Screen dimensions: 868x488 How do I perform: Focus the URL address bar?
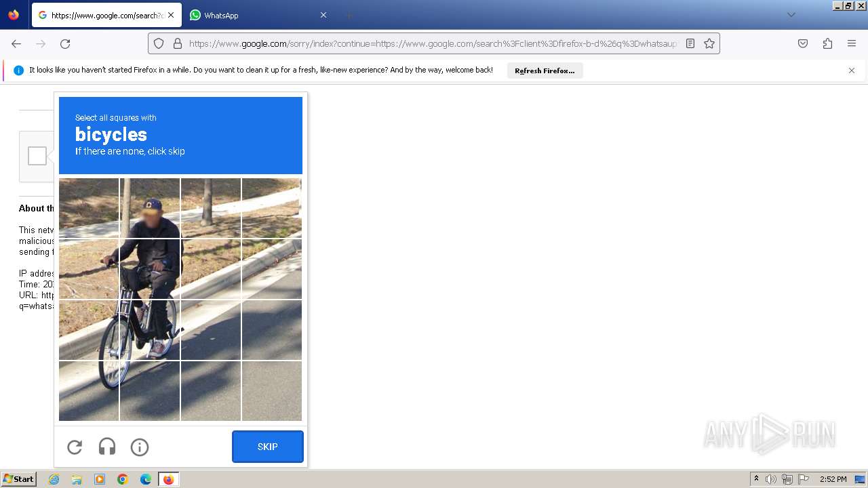tap(433, 43)
